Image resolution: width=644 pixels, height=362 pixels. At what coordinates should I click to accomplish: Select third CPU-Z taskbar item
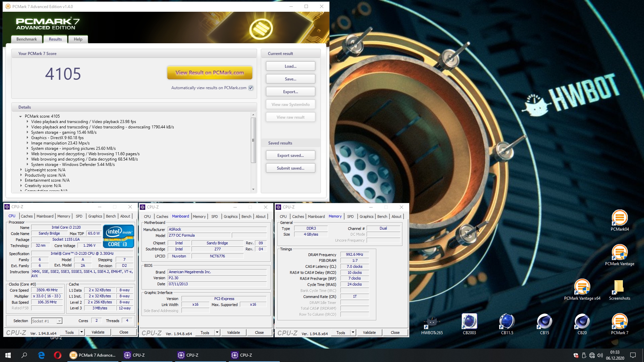(x=254, y=355)
